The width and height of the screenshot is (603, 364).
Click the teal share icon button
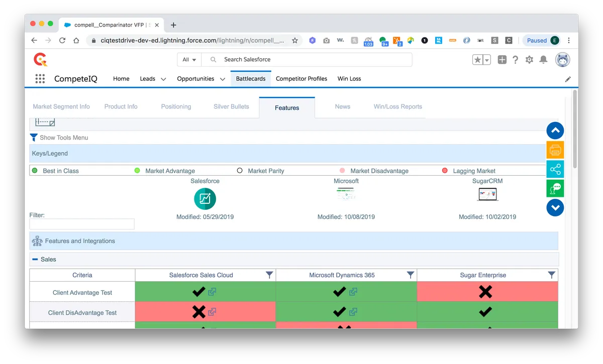click(555, 169)
